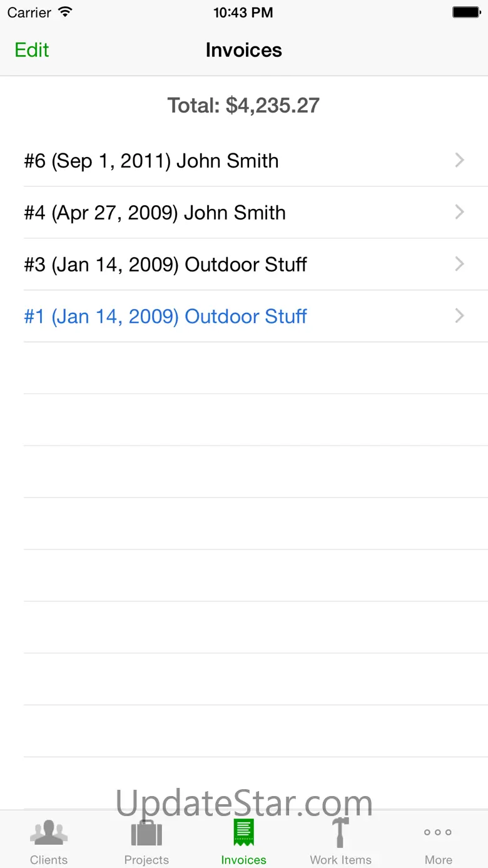
Task: Switch to the Work Items tab label
Action: 340,860
